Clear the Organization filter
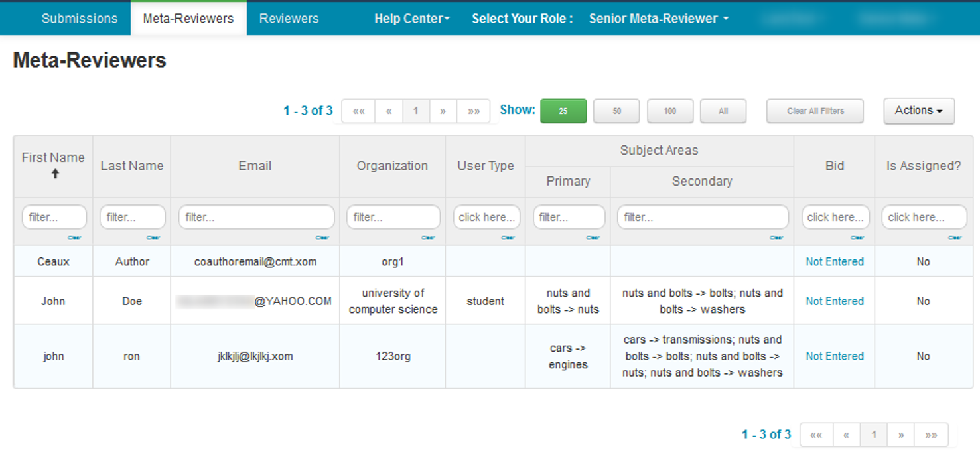This screenshot has width=980, height=471. (429, 237)
